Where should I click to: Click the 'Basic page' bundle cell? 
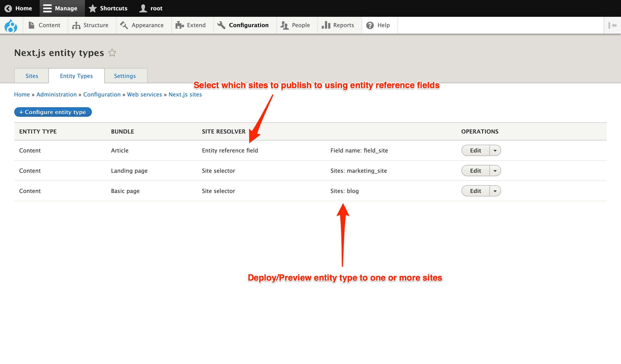[x=125, y=191]
